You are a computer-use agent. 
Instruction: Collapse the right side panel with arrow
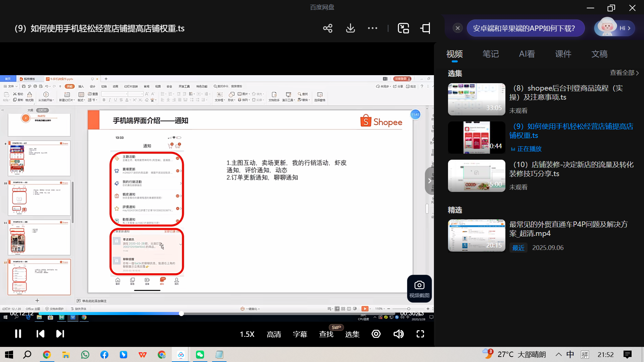[x=429, y=181]
